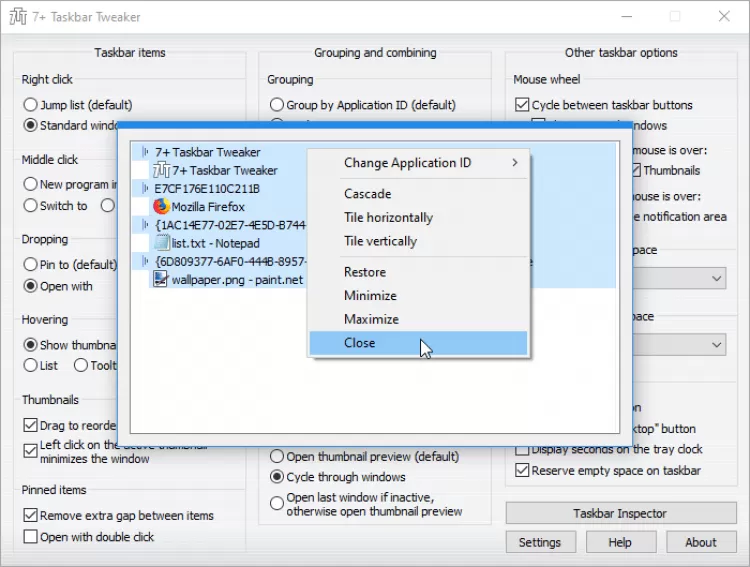750x567 pixels.
Task: Toggle Display seconds on the tray clock
Action: [522, 451]
